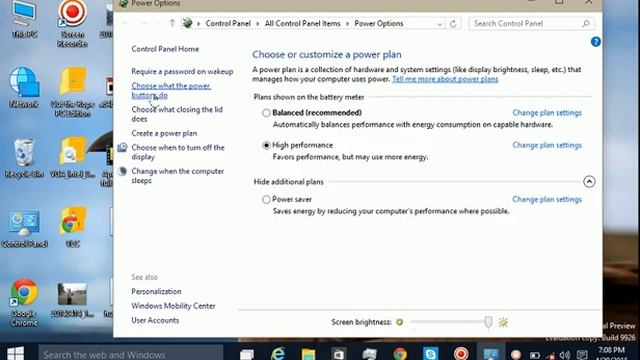Click the Screen brightness slider handle
Screen dimensions: 640x360
tap(488, 322)
